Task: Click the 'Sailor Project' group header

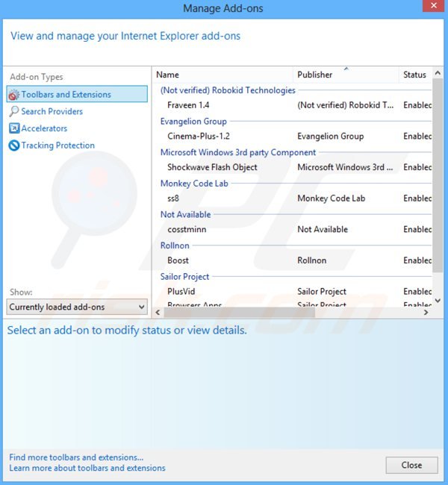Action: coord(185,277)
